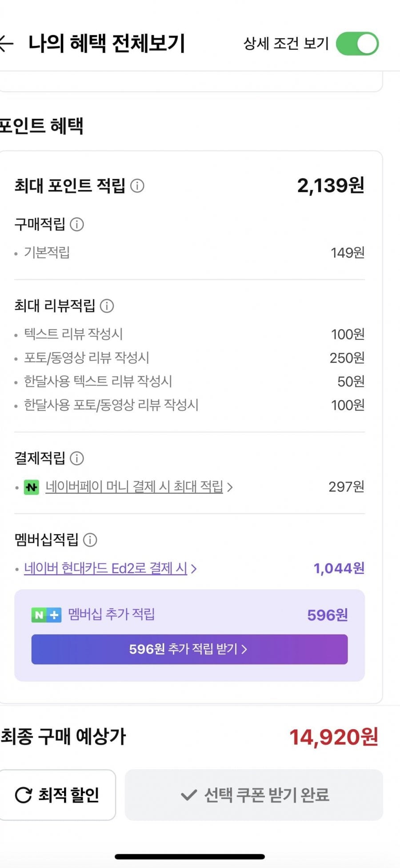Tap info icon beside 구매적립
The height and width of the screenshot is (868, 400).
point(77,224)
